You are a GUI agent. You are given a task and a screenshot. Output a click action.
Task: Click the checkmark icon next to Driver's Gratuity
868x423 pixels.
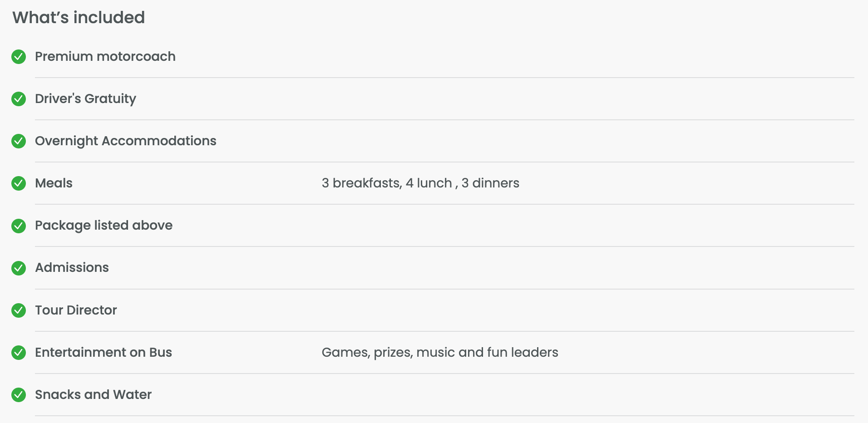[x=19, y=99]
